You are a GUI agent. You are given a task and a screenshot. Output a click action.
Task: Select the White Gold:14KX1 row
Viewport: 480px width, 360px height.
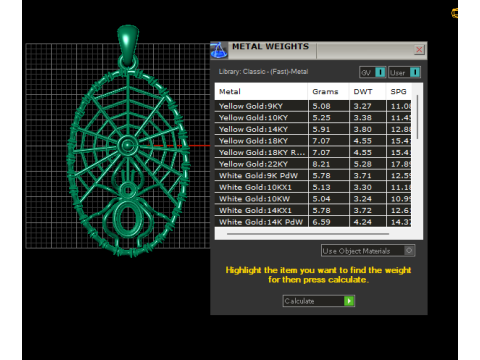[313, 210]
